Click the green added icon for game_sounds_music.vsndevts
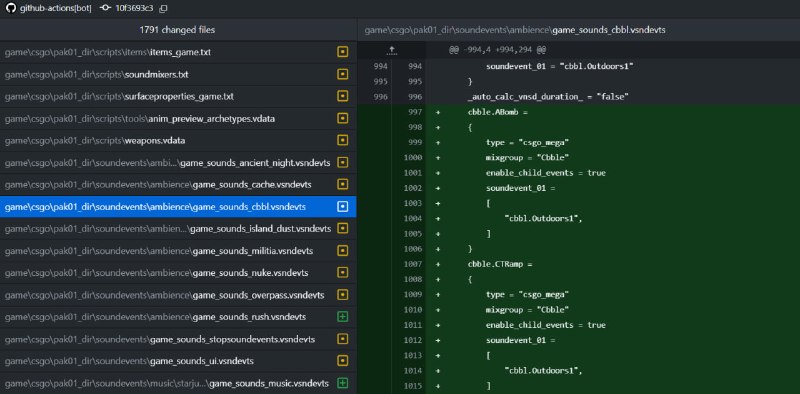 pos(343,383)
